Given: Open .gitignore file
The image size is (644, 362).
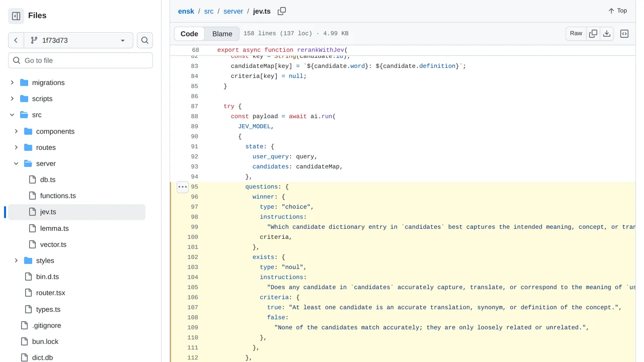Looking at the screenshot, I should point(47,325).
